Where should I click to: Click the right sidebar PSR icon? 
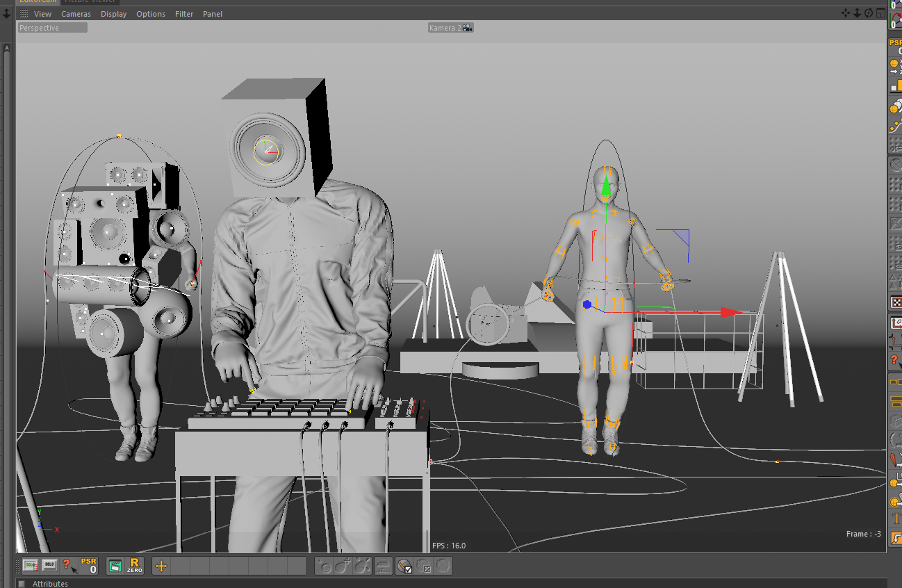click(896, 46)
